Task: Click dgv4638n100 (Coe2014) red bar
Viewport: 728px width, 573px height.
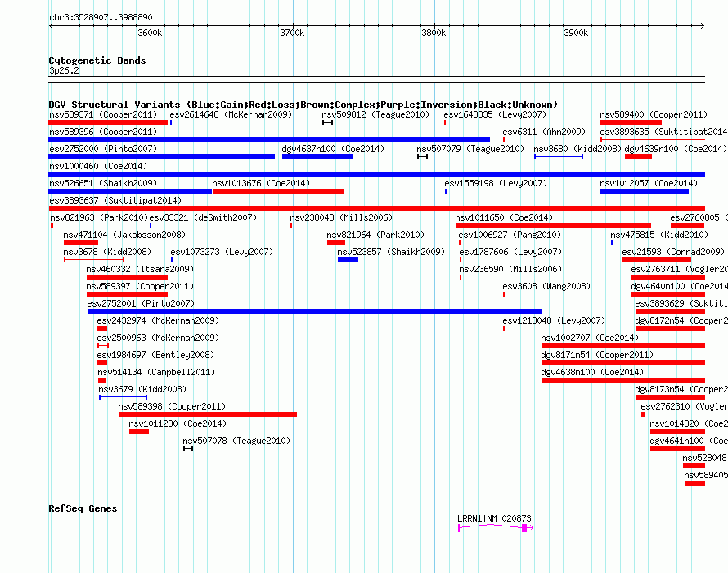Action: (623, 380)
